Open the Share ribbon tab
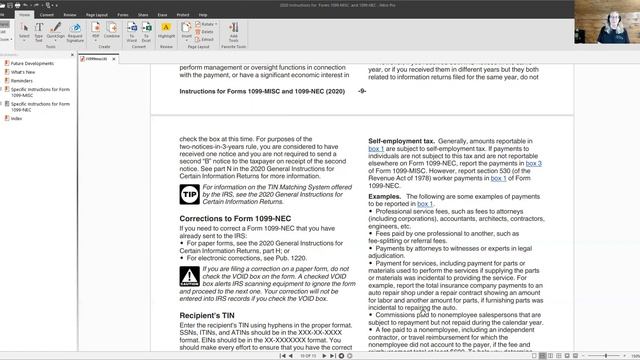Screen dimensions: 640x360 click(x=143, y=15)
